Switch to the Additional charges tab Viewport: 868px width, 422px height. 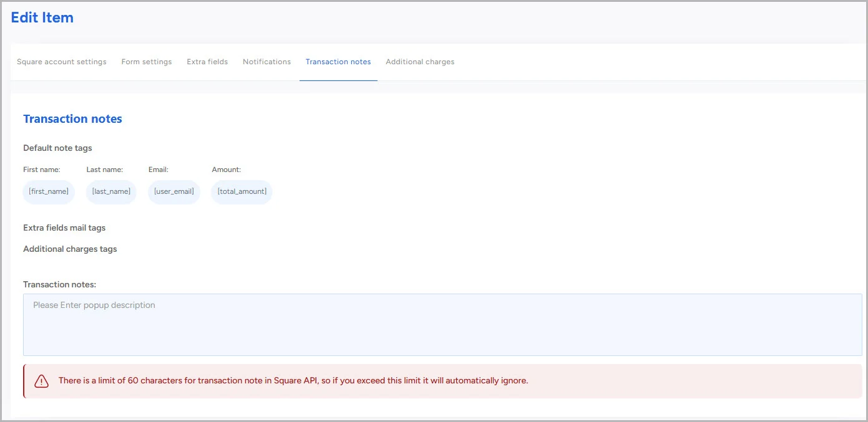tap(420, 62)
